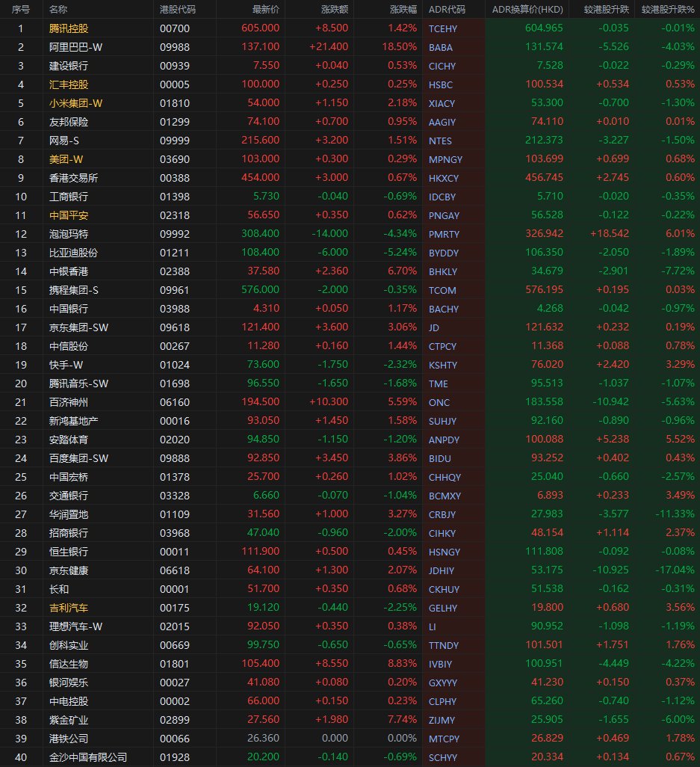Select the 中国平安 stock name

tap(69, 215)
